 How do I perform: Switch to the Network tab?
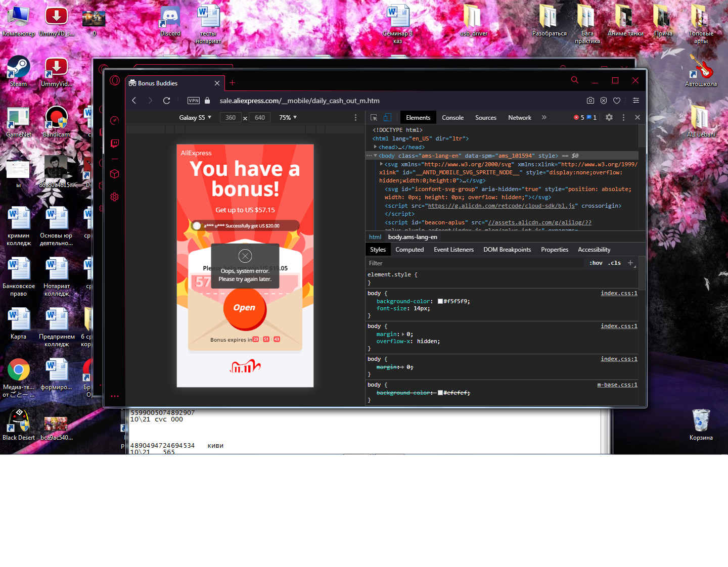pos(520,118)
